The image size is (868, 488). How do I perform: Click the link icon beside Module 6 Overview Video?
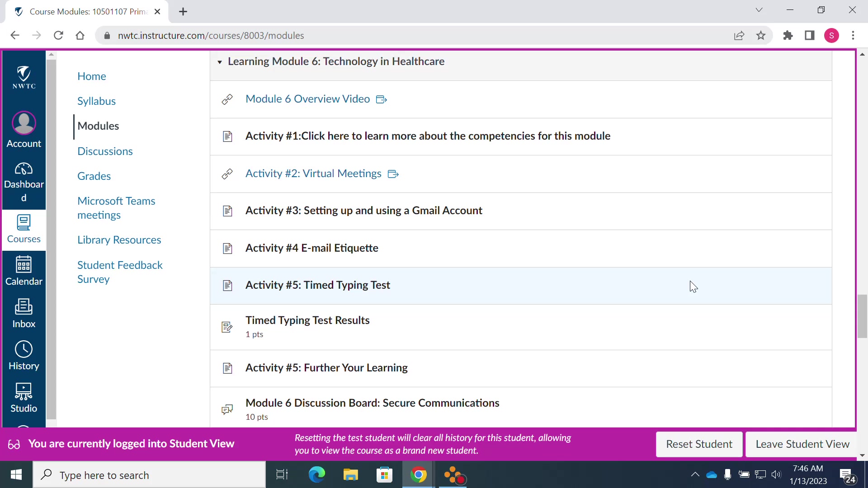tap(227, 99)
